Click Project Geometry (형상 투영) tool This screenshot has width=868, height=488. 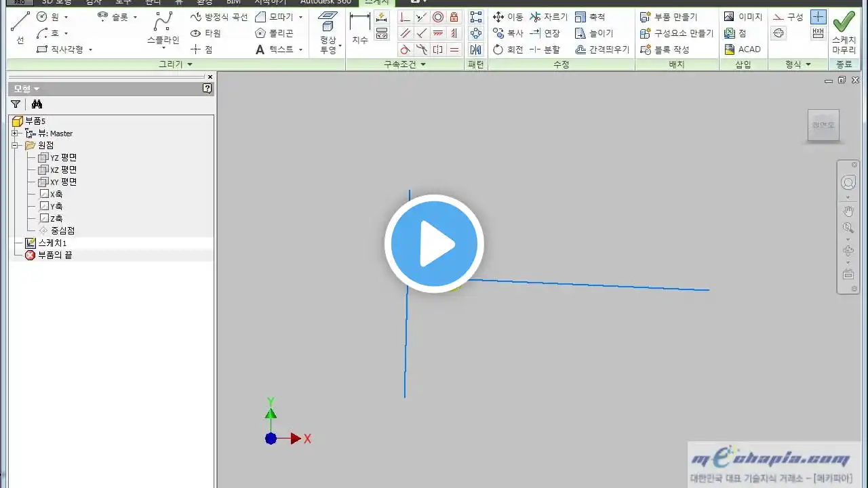point(328,32)
